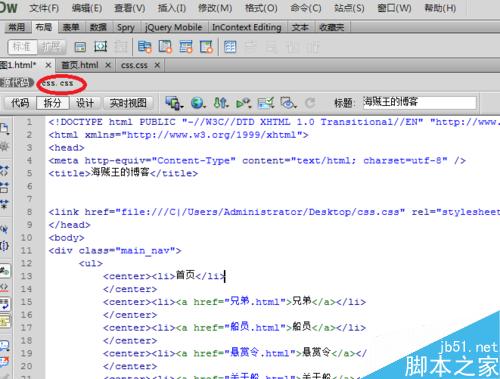Image resolution: width=500 pixels, height=379 pixels.
Task: Insert a Spry Tabbed Panels widget
Action: click(165, 47)
